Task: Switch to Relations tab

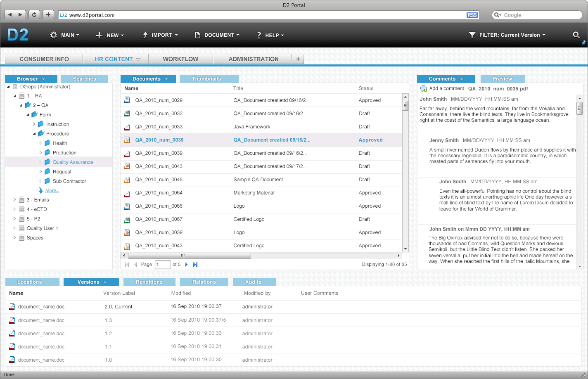Action: [x=204, y=282]
